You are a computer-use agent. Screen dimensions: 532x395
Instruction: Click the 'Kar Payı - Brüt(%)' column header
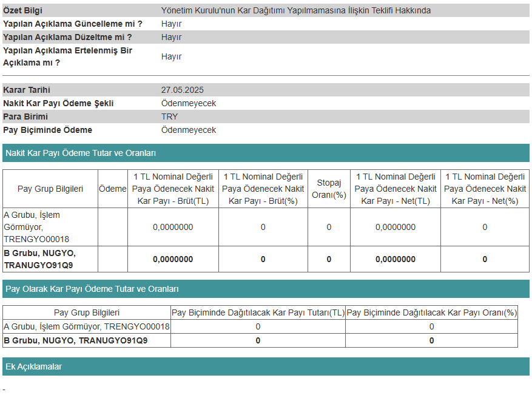[x=263, y=189]
